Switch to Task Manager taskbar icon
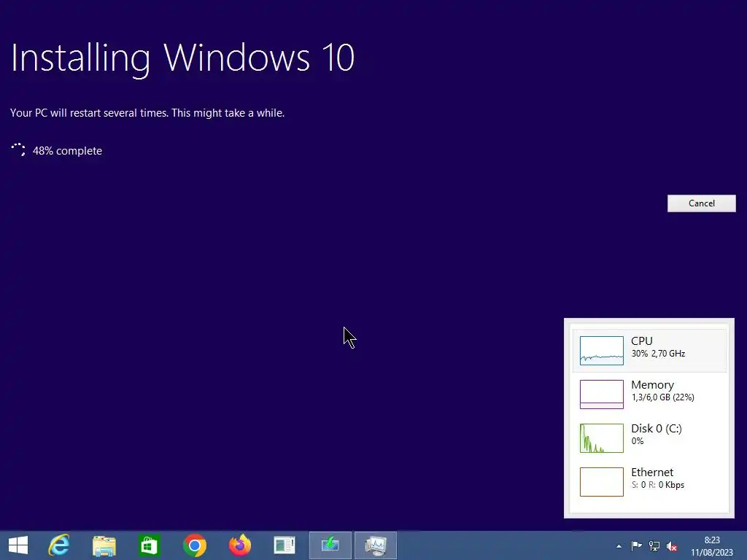 coord(376,545)
